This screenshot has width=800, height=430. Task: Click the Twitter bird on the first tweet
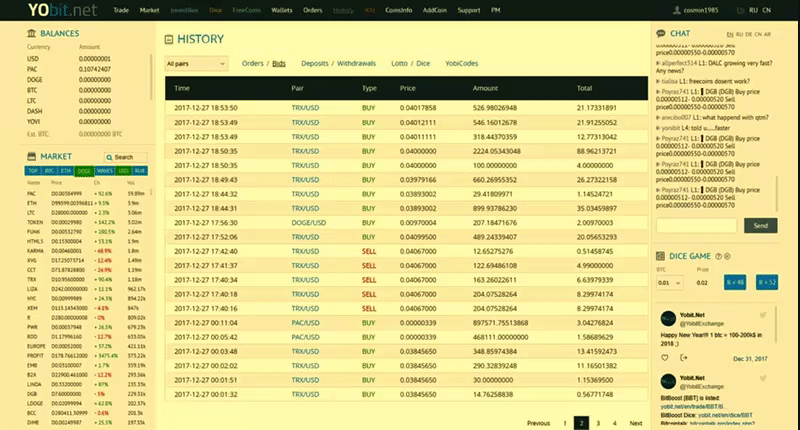pos(763,315)
